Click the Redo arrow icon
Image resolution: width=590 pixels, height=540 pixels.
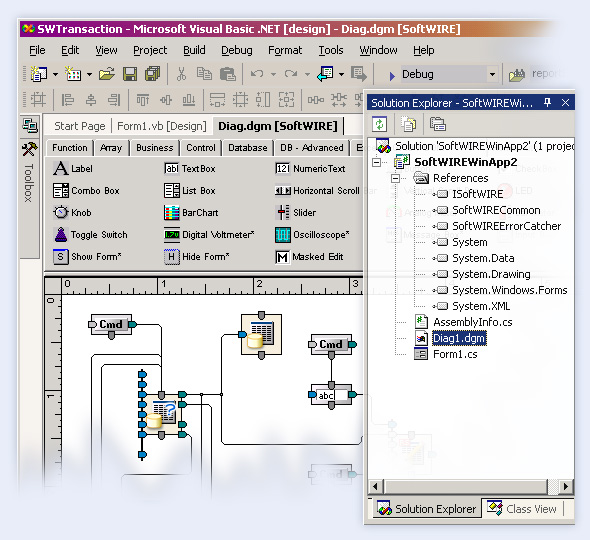(291, 74)
